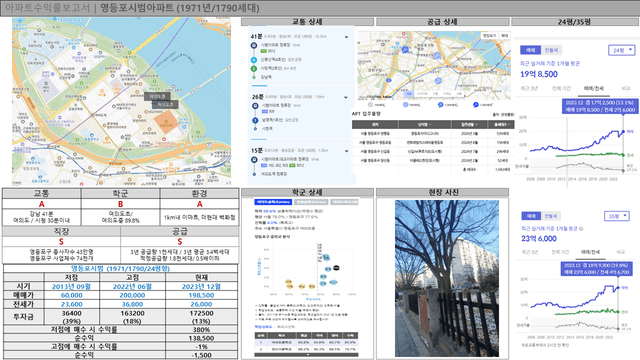This screenshot has height=360, width=640.
Task: Click the lowest blue supply marker on supply map
Action: point(438,81)
